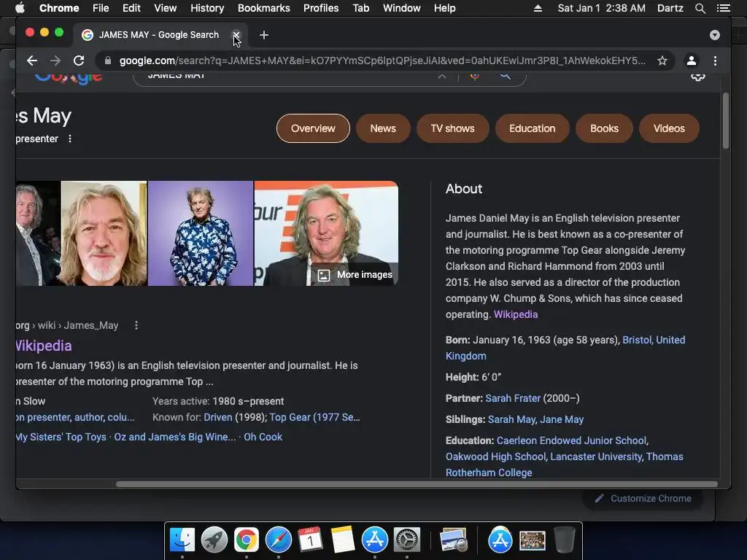The width and height of the screenshot is (747, 560).
Task: Open the Driven link under Known for
Action: click(x=217, y=417)
